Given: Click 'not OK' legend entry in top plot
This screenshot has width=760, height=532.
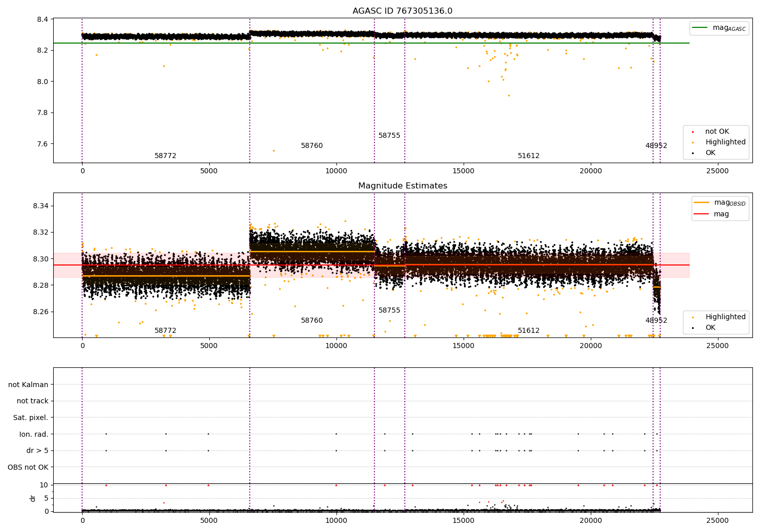Looking at the screenshot, I should (x=717, y=132).
